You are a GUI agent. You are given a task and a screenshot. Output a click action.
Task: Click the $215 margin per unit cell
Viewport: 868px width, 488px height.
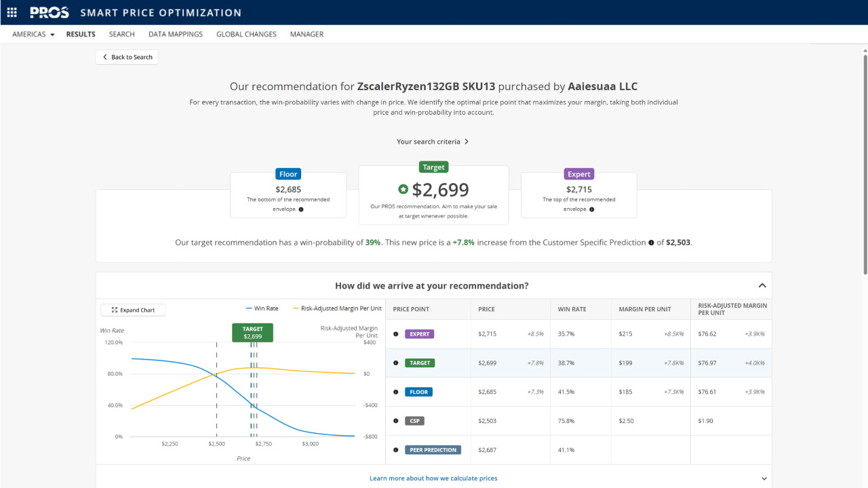click(625, 334)
